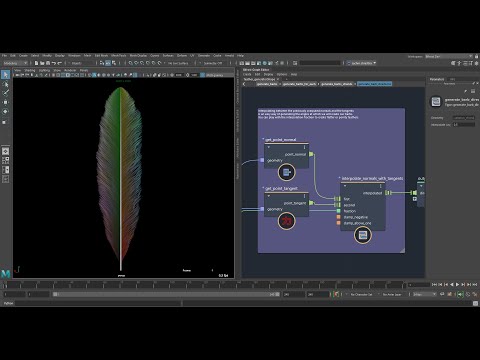The image size is (480, 360).
Task: Activate the Move tool in Tool Box
Action: click(5, 102)
